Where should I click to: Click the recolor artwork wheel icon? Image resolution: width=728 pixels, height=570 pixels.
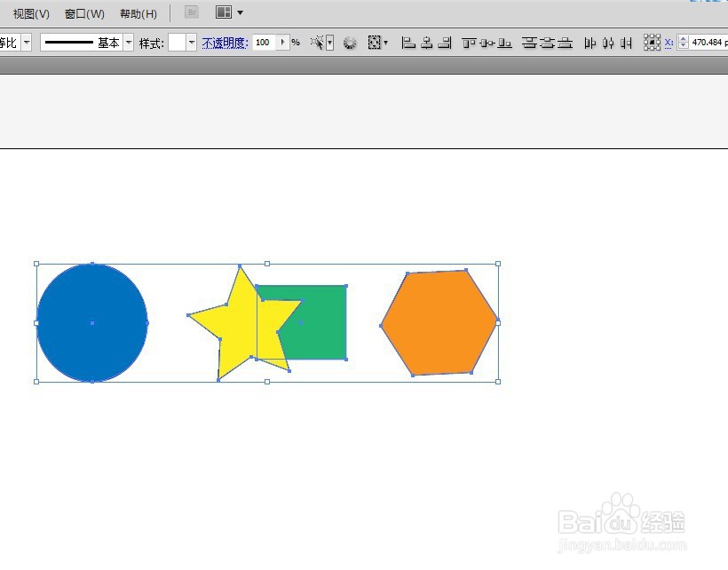[350, 44]
